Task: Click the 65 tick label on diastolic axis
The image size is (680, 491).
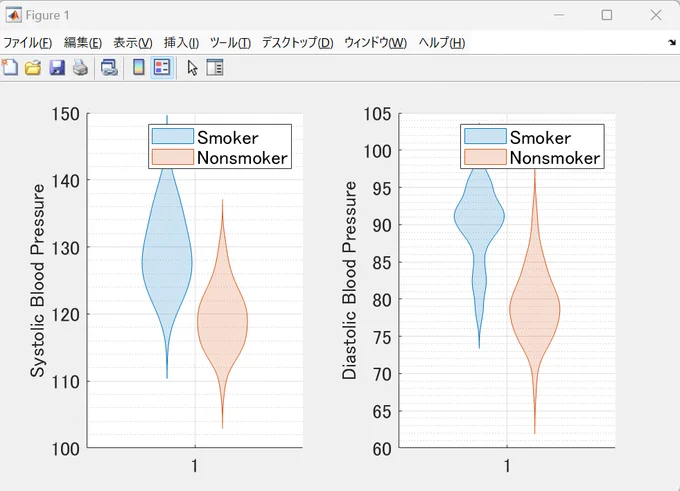Action: click(x=382, y=412)
